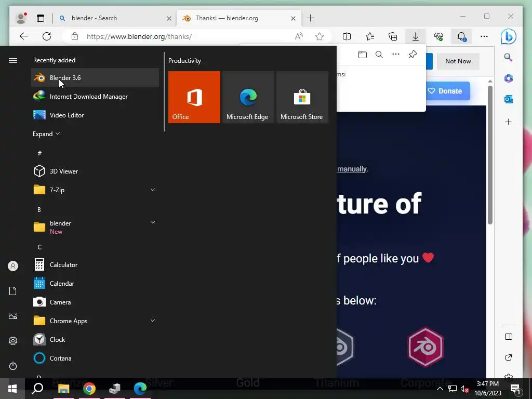Image resolution: width=532 pixels, height=399 pixels.
Task: Add page to favorites star in address bar
Action: coord(320,36)
